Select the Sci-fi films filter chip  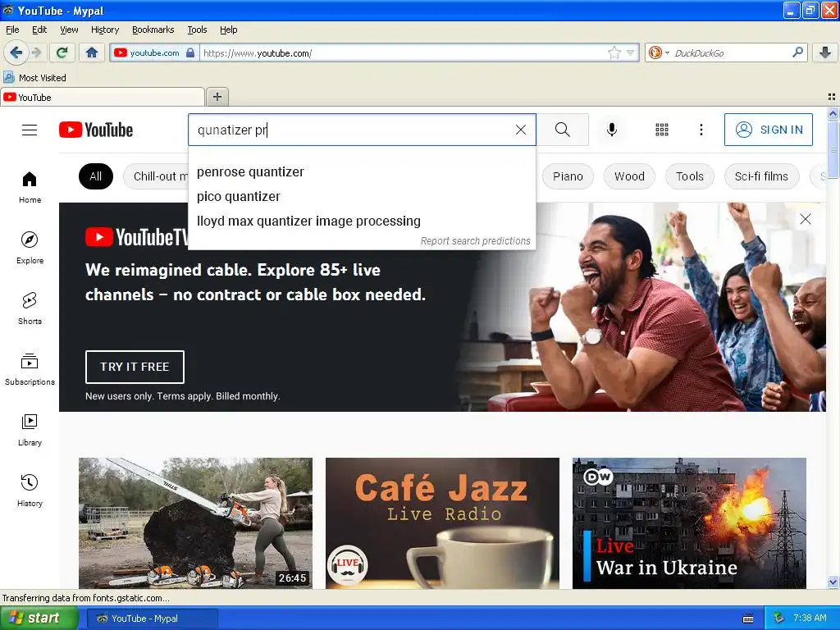761,176
